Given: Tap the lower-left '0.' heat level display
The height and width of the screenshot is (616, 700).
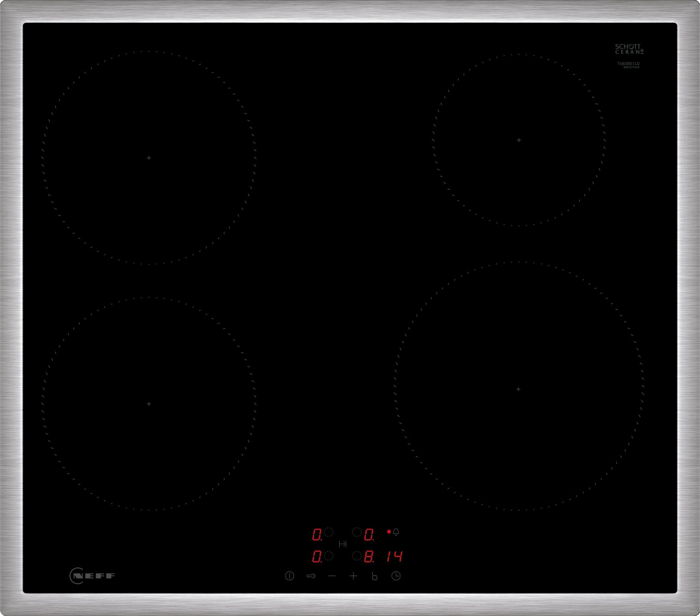Looking at the screenshot, I should click(x=317, y=557).
